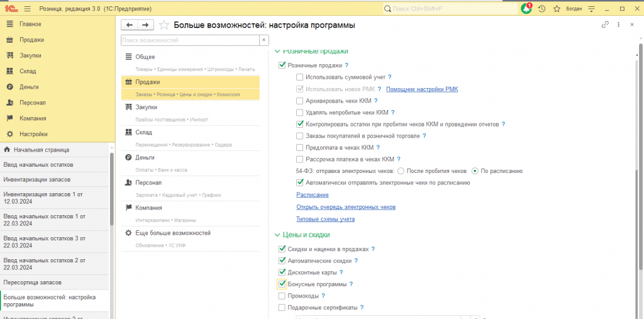Open Типовые схемы учета link
The height and width of the screenshot is (319, 644).
tap(325, 219)
